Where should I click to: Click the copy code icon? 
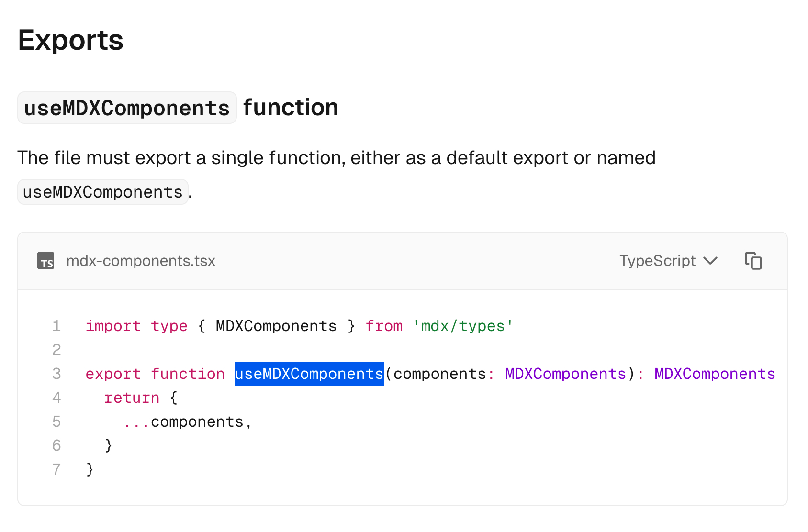[753, 261]
